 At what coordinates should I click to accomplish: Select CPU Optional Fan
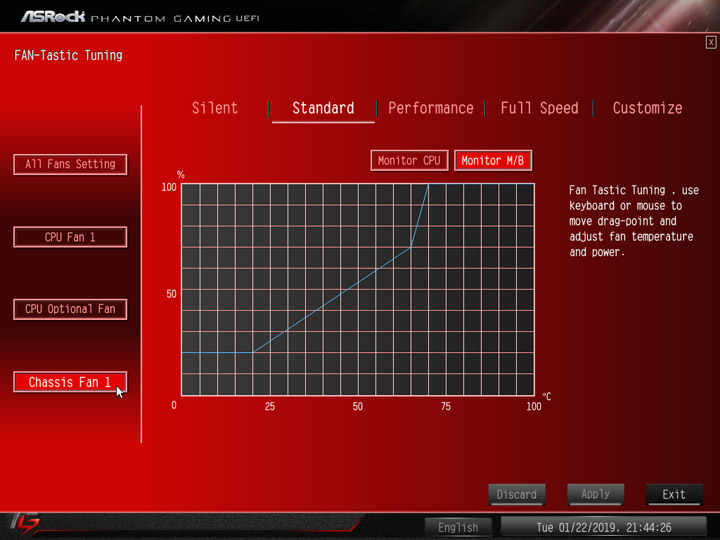click(70, 309)
